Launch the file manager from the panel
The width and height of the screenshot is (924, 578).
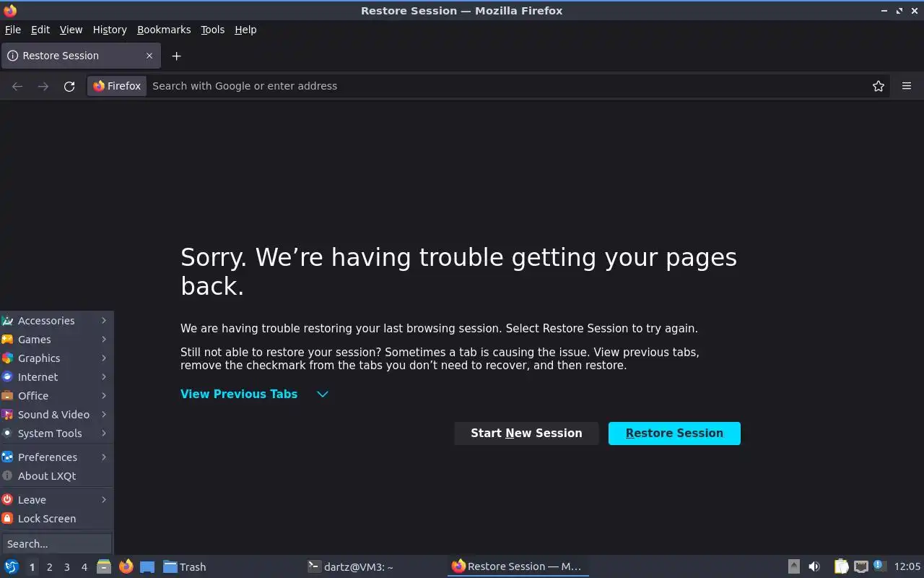(104, 566)
